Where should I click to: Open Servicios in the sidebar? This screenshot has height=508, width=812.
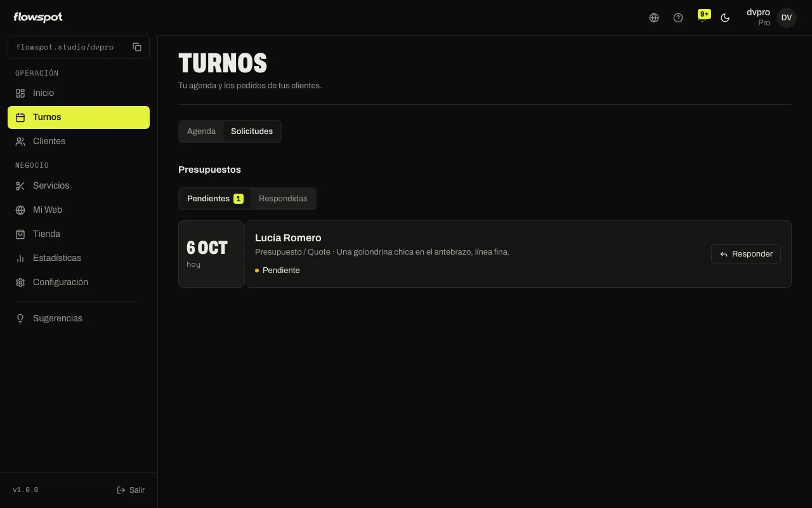[79, 186]
